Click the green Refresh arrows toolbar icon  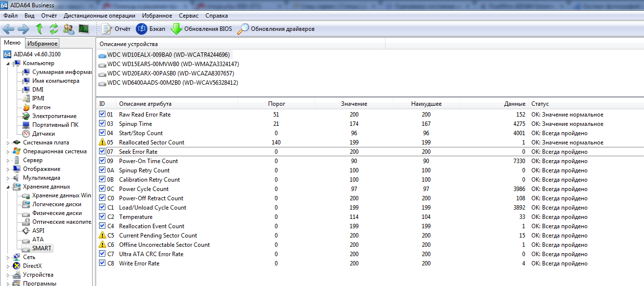pos(54,29)
